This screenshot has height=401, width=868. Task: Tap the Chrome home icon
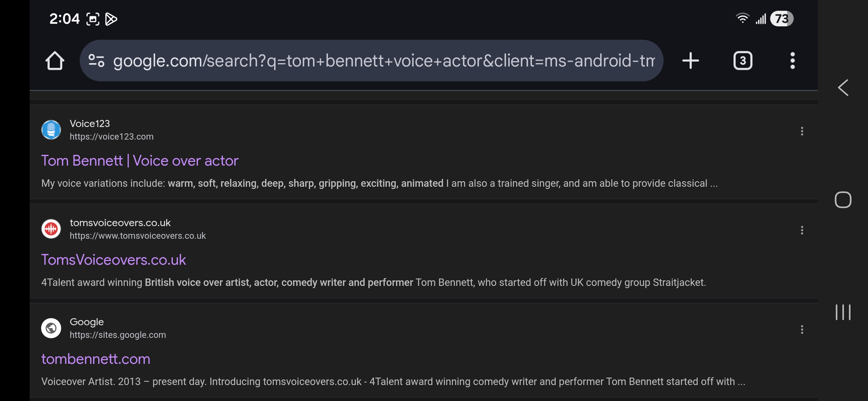[x=55, y=61]
